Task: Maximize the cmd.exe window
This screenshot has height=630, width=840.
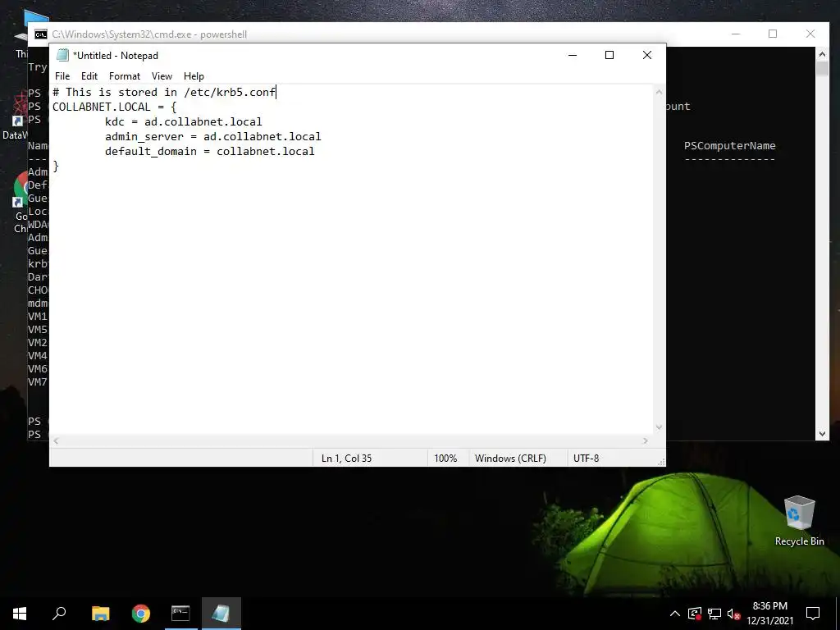Action: click(x=773, y=34)
